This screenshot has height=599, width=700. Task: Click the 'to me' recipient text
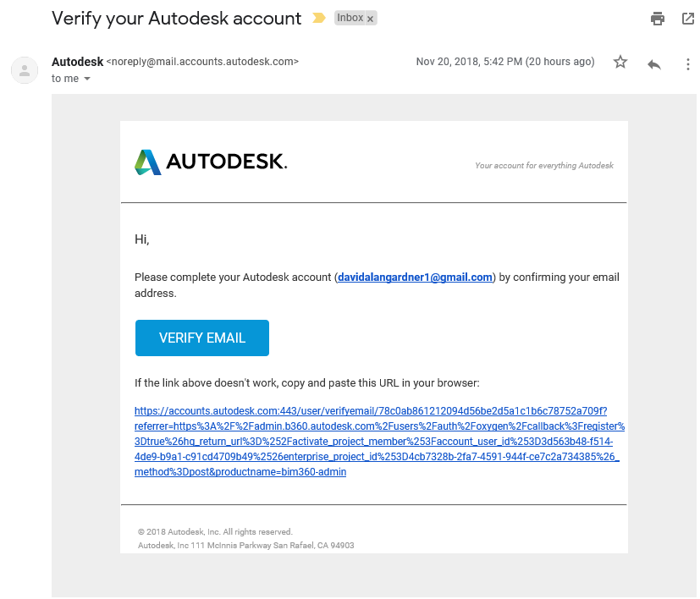point(65,79)
